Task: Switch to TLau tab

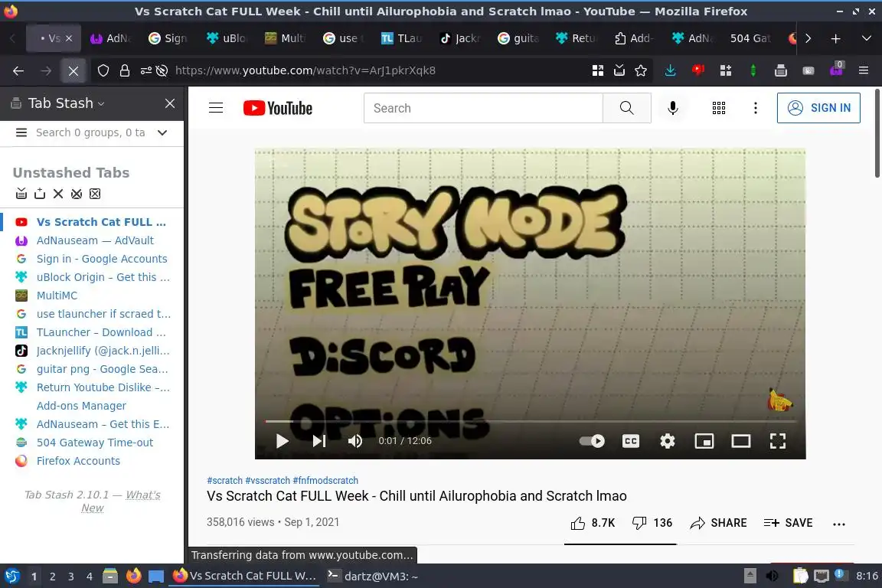Action: click(402, 38)
